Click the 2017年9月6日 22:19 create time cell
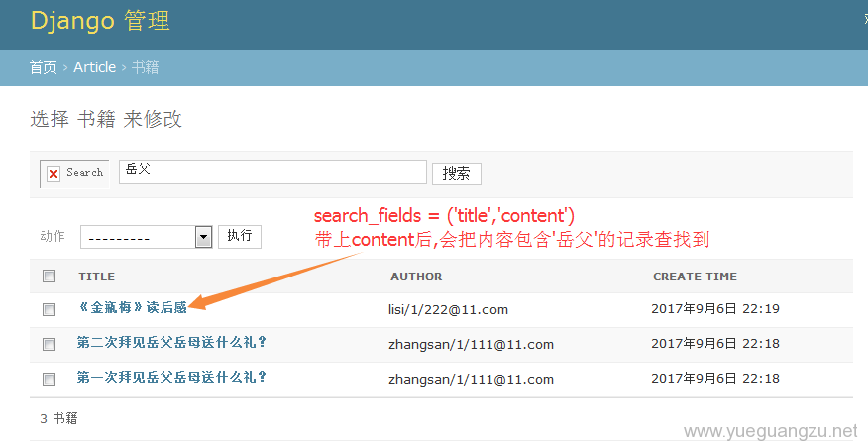868x444 pixels. tap(715, 308)
